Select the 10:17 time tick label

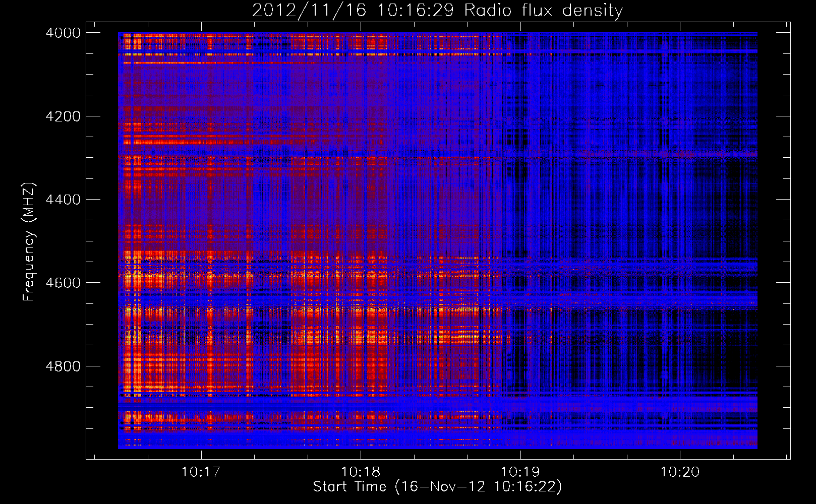(x=201, y=472)
